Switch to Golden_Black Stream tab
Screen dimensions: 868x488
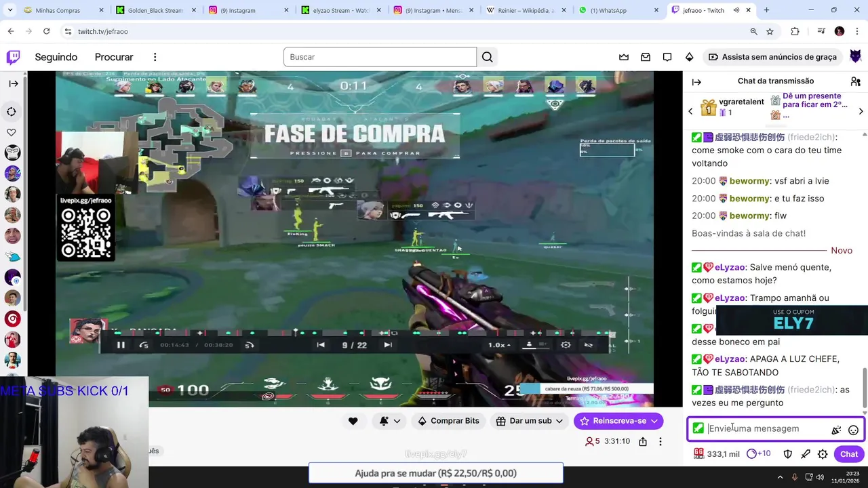[156, 10]
